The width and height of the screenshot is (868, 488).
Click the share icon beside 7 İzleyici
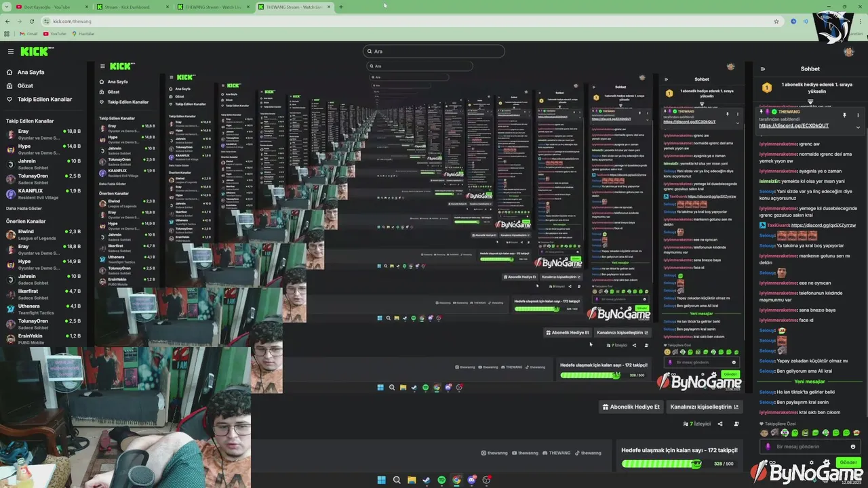click(x=720, y=424)
